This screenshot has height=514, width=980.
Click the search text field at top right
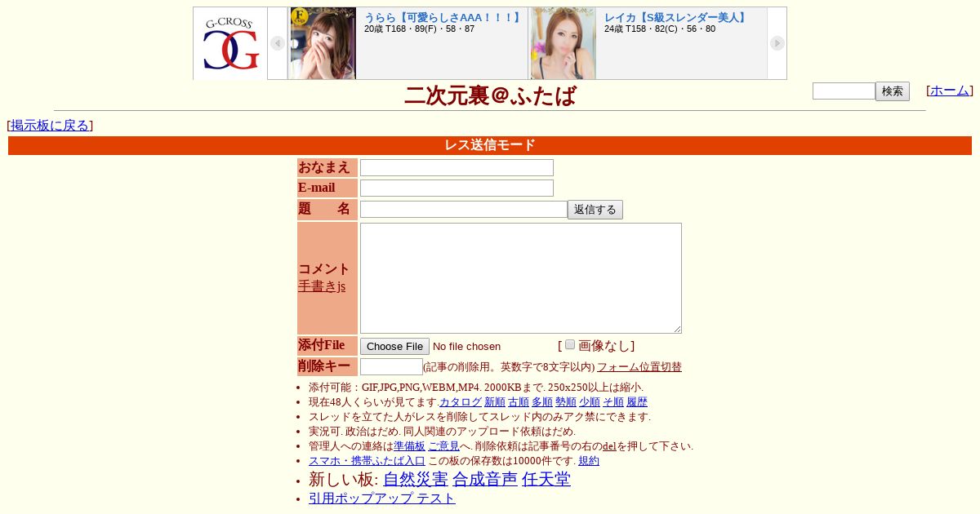844,91
